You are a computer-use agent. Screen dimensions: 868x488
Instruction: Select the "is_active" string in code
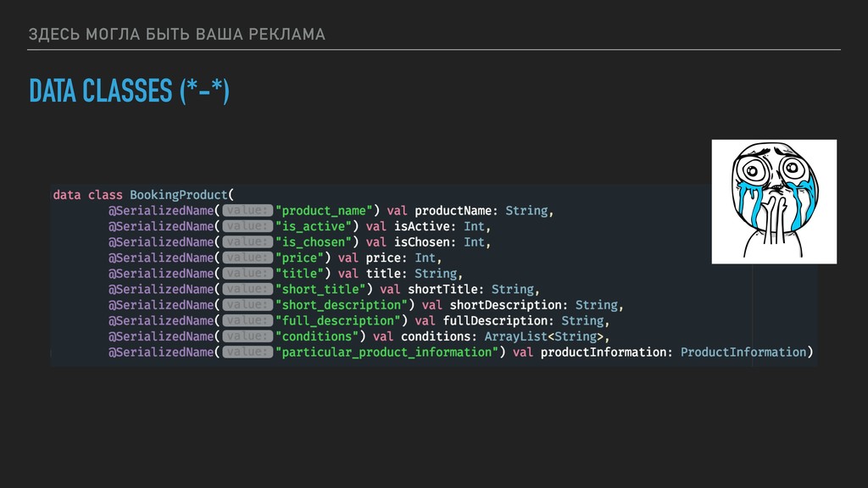pos(314,226)
